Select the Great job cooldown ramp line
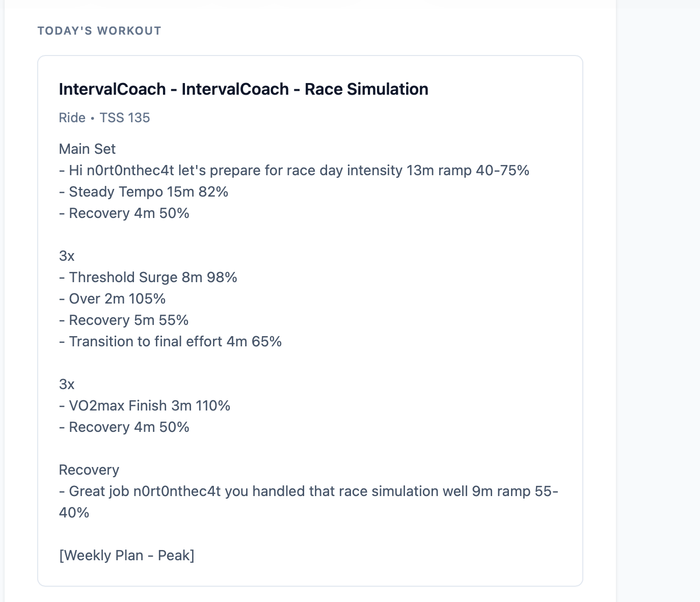This screenshot has height=602, width=700. tap(308, 491)
